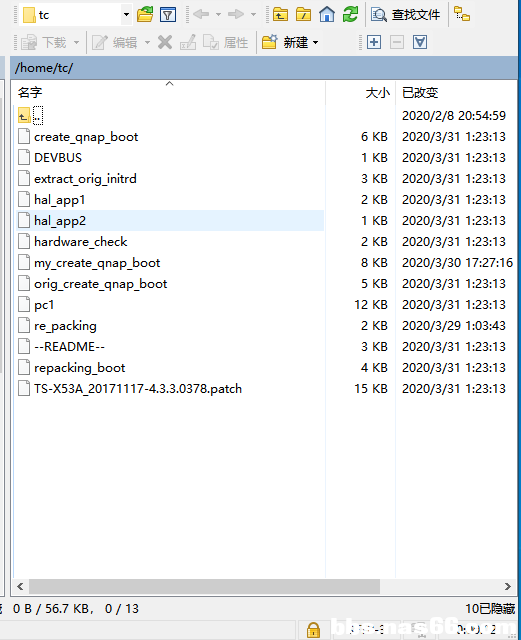Click the delete X icon
Image resolution: width=521 pixels, height=640 pixels.
click(x=165, y=42)
